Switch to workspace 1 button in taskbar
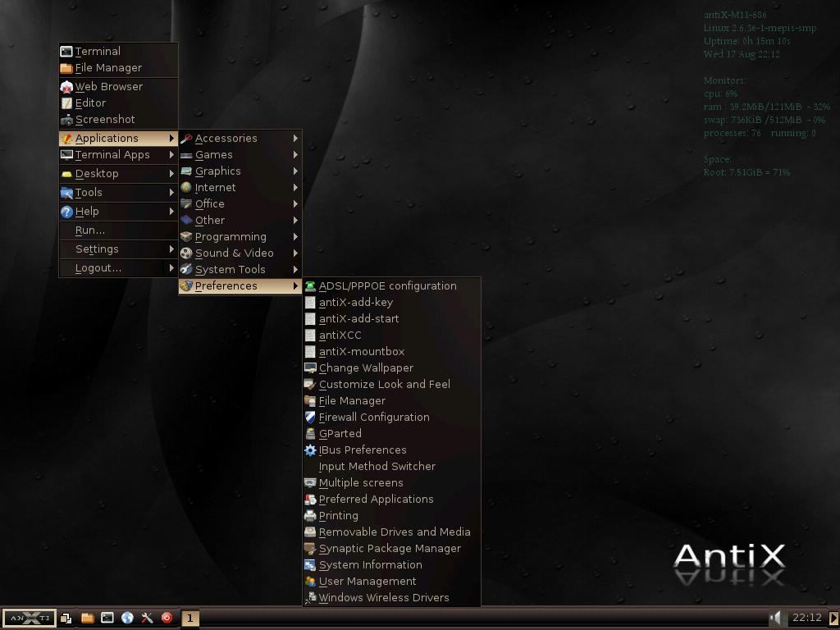This screenshot has height=630, width=840. tap(189, 619)
